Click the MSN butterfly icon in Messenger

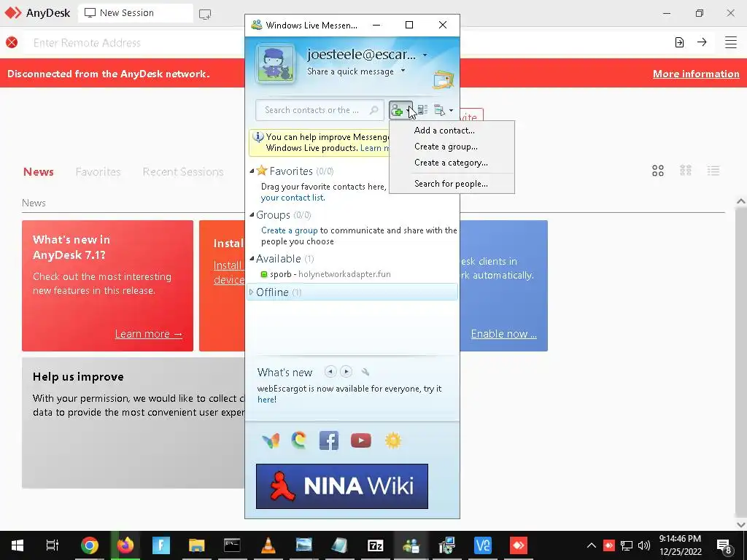click(271, 440)
